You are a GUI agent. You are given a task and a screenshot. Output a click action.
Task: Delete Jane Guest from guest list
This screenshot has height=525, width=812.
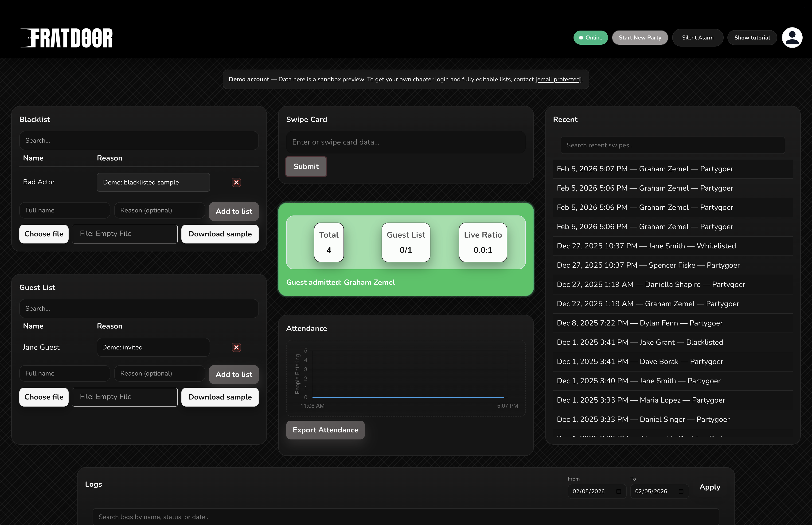(x=236, y=347)
